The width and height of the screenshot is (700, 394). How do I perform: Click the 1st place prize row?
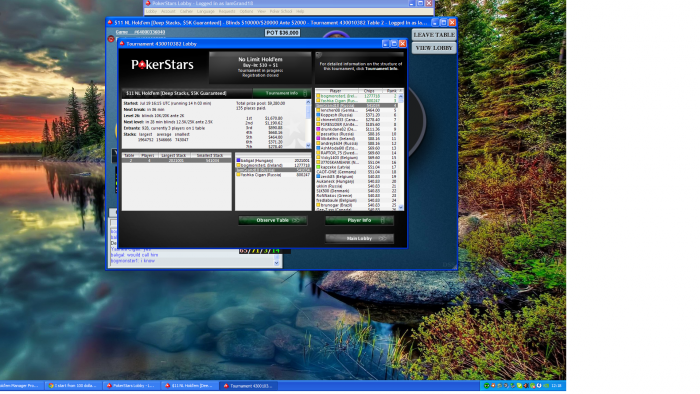tap(265, 118)
